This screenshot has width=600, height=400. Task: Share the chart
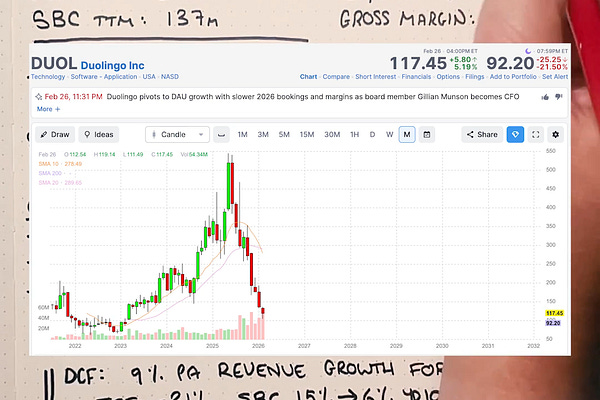482,135
